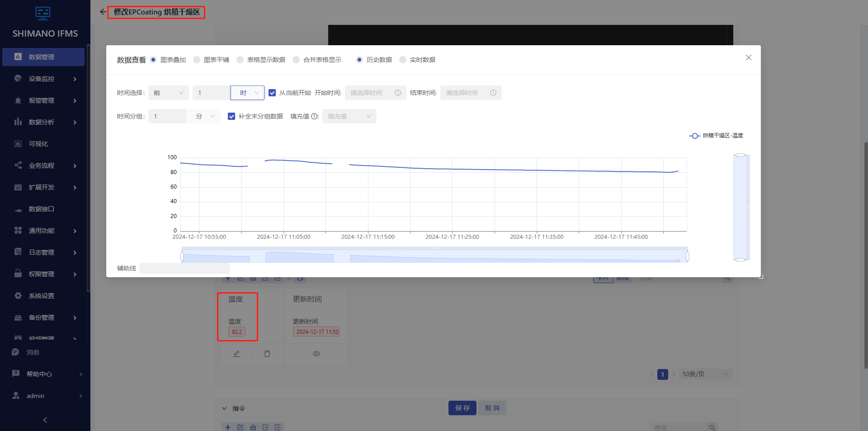The image size is (868, 431).
Task: Click the SHIMANO IFMS monitor logo
Action: coord(43,14)
